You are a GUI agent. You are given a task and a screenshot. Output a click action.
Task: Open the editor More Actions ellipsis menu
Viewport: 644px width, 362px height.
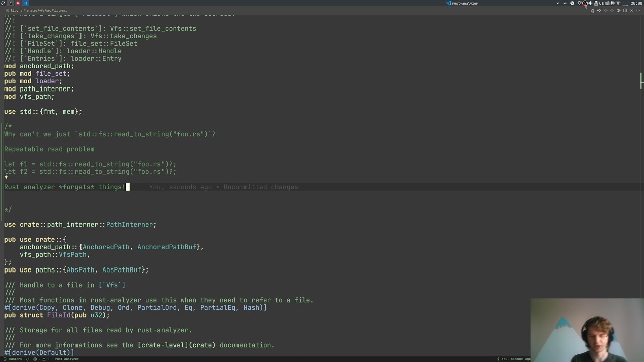point(638,11)
